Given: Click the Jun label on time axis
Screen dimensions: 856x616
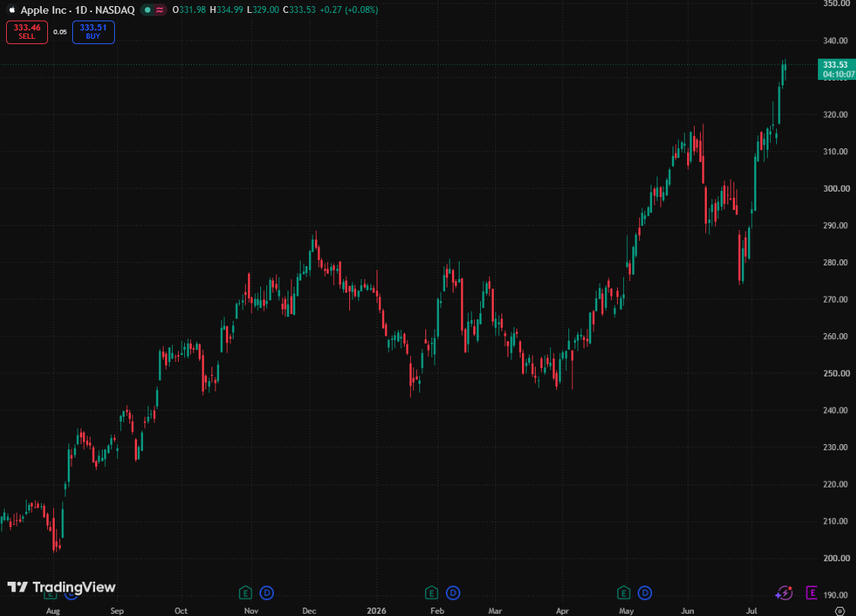Looking at the screenshot, I should [687, 611].
